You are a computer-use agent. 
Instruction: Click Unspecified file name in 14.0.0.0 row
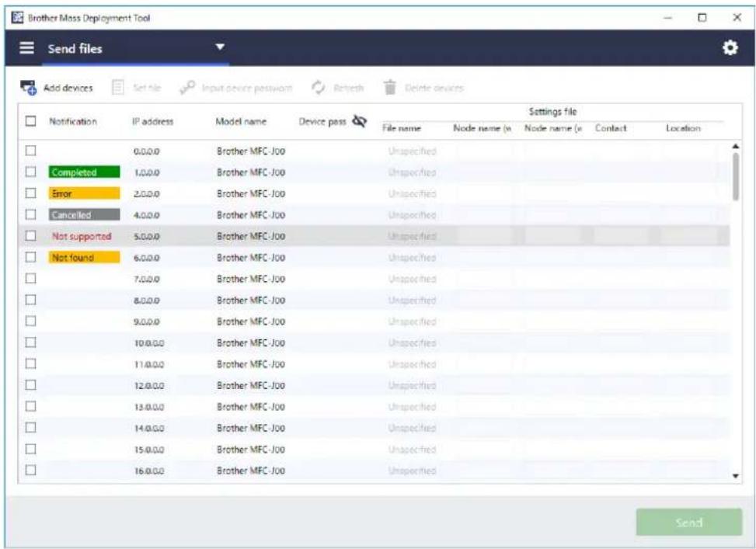[x=413, y=428]
